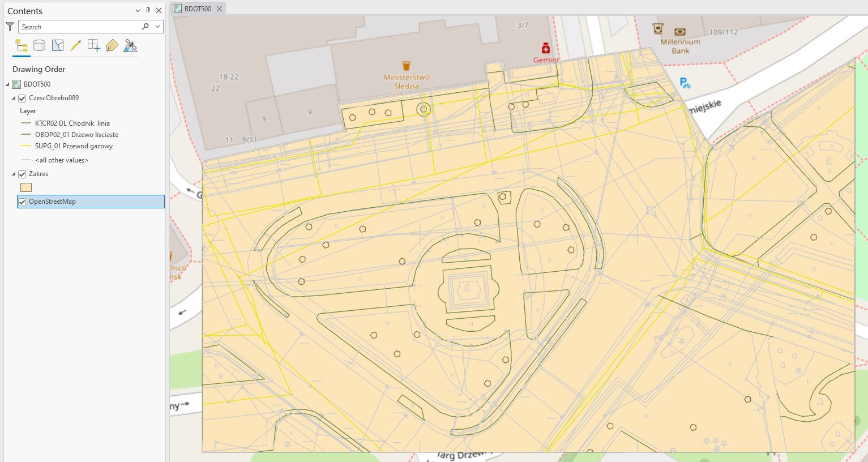Open the Zakres beige fill symbol swatch
This screenshot has height=462, width=868.
[26, 187]
